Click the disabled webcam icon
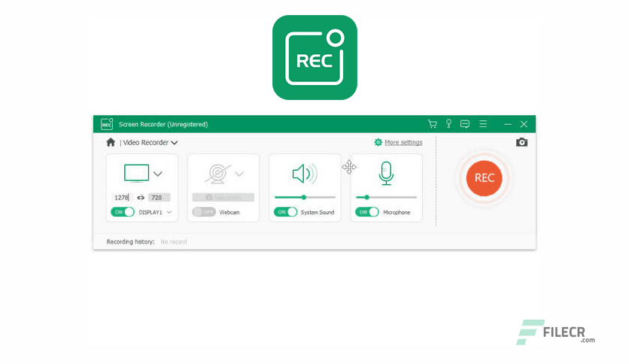The height and width of the screenshot is (364, 629). pyautogui.click(x=218, y=174)
